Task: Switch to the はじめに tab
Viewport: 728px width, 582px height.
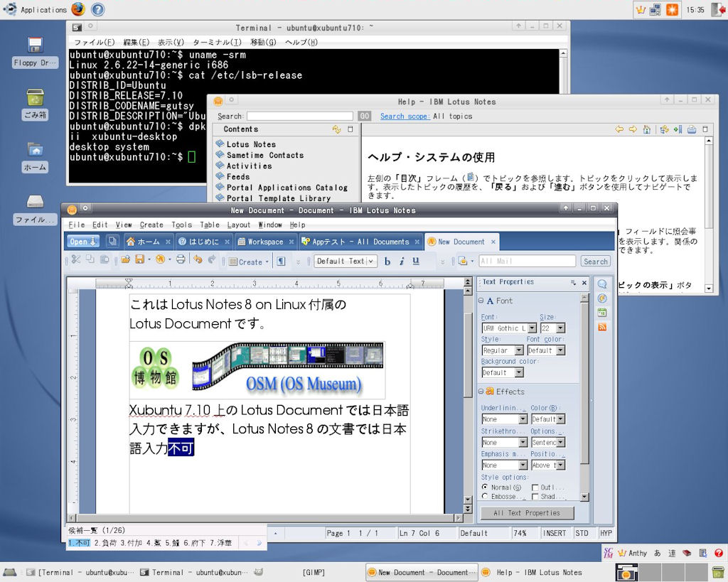Action: (x=204, y=242)
